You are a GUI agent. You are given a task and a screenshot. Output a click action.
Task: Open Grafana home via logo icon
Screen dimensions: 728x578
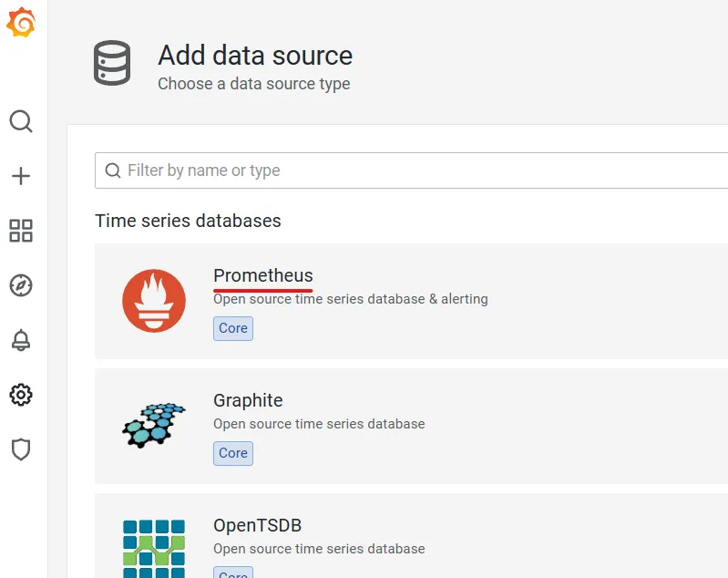tap(21, 22)
